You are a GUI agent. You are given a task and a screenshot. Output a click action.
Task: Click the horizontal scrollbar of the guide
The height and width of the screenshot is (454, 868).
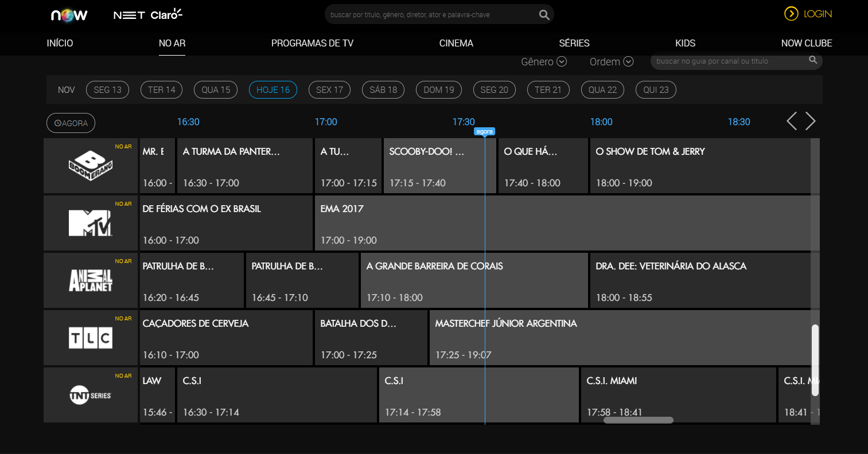638,420
